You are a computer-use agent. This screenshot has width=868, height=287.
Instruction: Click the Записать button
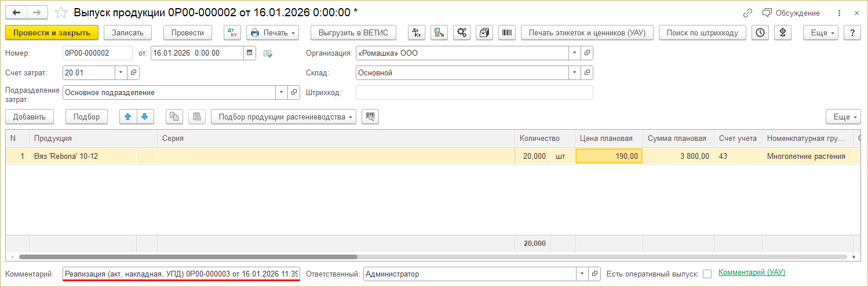127,33
